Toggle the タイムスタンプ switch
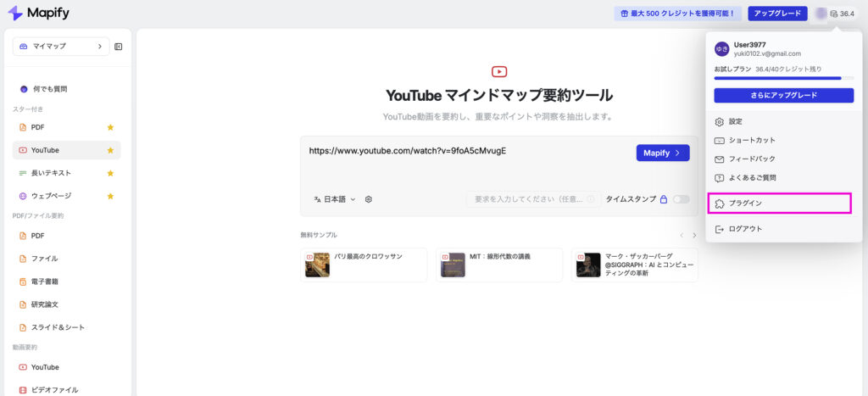This screenshot has height=396, width=868. 681,199
